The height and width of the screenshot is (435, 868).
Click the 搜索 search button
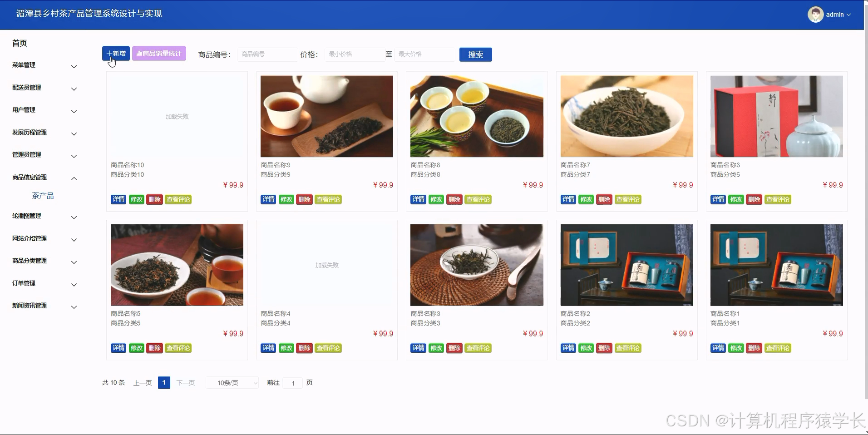[475, 54]
